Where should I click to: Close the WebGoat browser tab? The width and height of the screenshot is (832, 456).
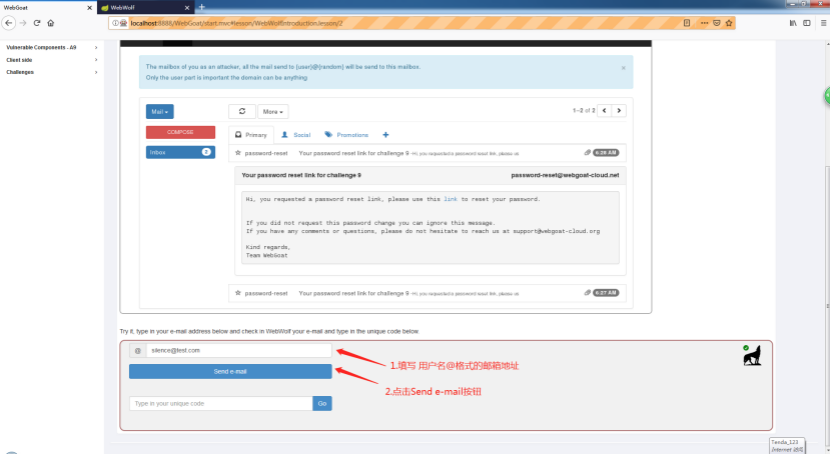coord(89,7)
